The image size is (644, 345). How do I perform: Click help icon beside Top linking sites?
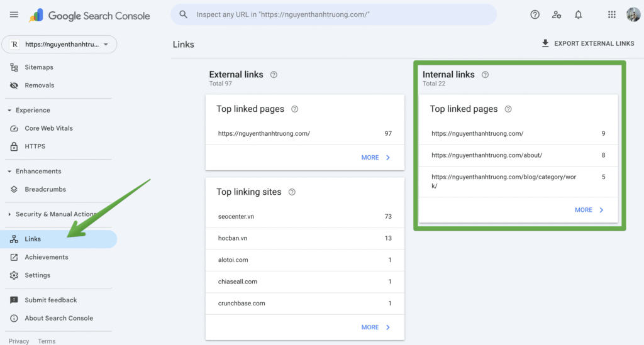point(292,192)
